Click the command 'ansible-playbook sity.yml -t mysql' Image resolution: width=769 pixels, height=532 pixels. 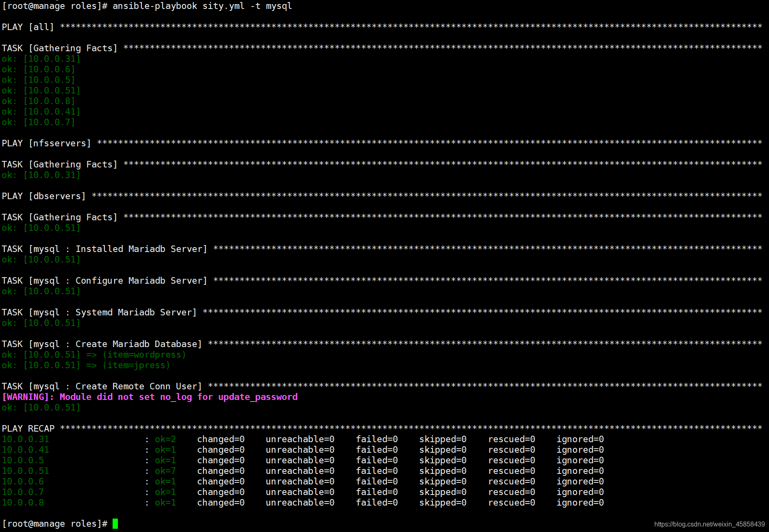(202, 6)
